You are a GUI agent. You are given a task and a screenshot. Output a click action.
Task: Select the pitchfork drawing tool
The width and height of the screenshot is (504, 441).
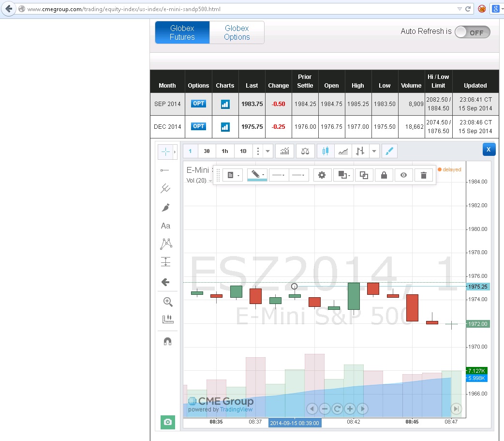(x=165, y=188)
